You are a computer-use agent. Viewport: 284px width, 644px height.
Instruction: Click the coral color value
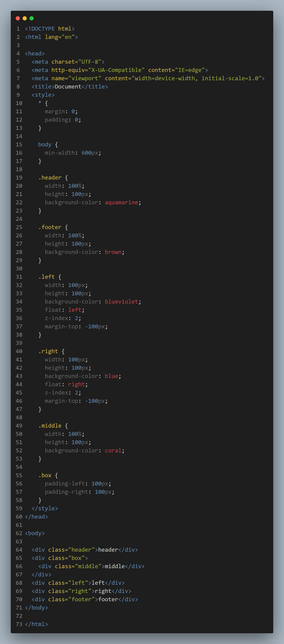point(113,450)
